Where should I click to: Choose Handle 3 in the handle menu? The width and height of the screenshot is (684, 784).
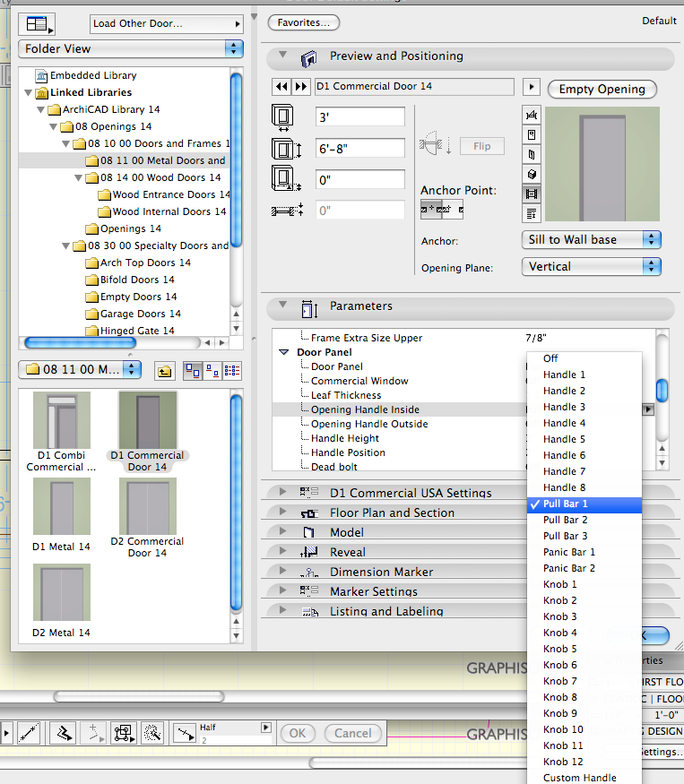pos(584,407)
